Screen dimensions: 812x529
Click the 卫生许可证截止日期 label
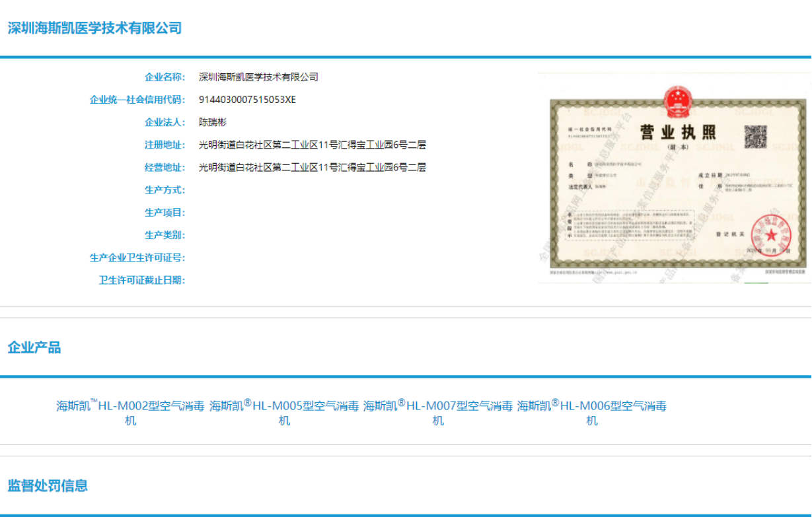point(142,280)
